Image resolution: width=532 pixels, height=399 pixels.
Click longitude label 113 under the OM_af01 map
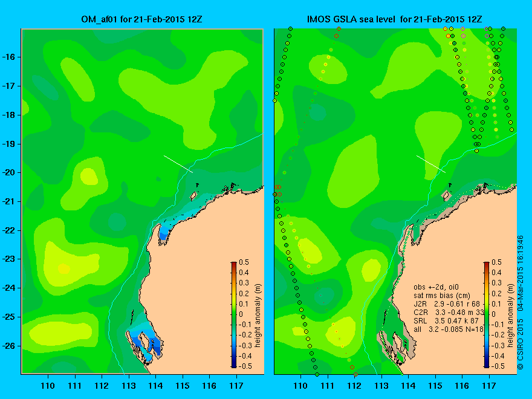(x=129, y=386)
